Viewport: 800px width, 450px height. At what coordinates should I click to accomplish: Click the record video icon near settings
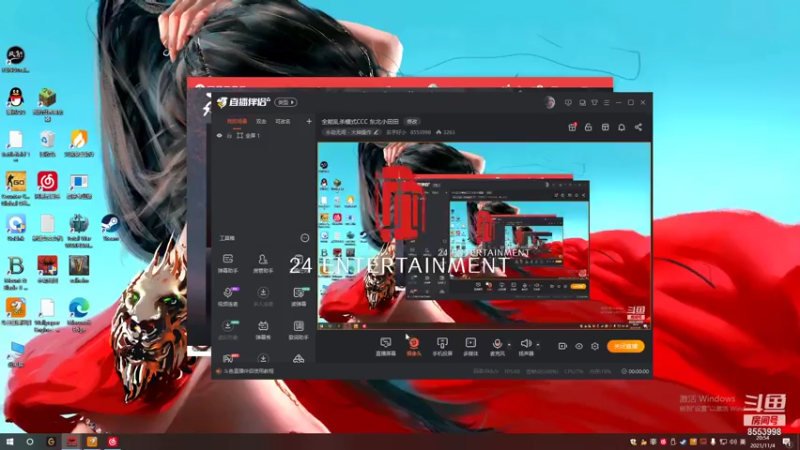[562, 346]
